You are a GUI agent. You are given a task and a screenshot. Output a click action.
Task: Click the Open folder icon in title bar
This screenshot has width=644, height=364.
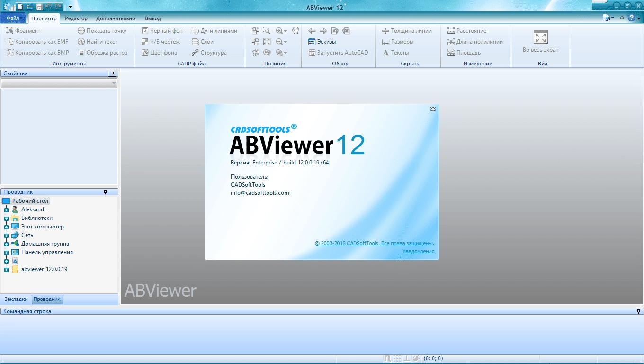[x=30, y=7]
